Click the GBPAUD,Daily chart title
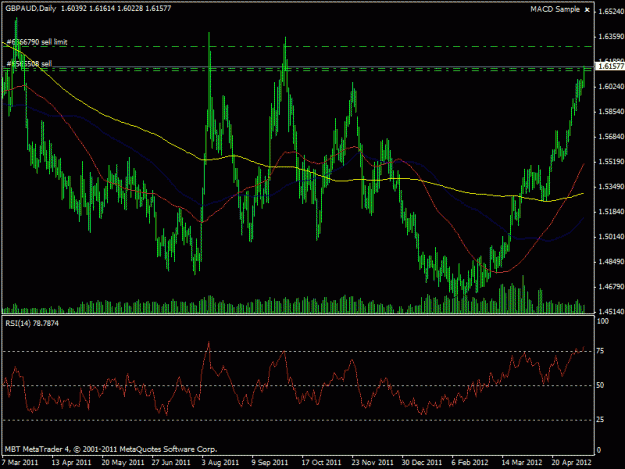 click(31, 8)
